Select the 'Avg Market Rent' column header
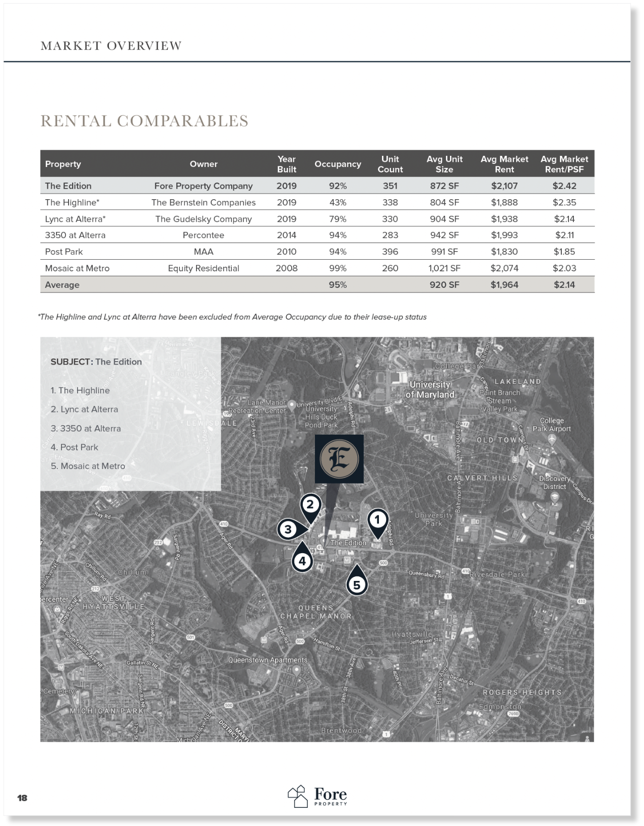Image resolution: width=644 pixels, height=826 pixels. pos(504,164)
